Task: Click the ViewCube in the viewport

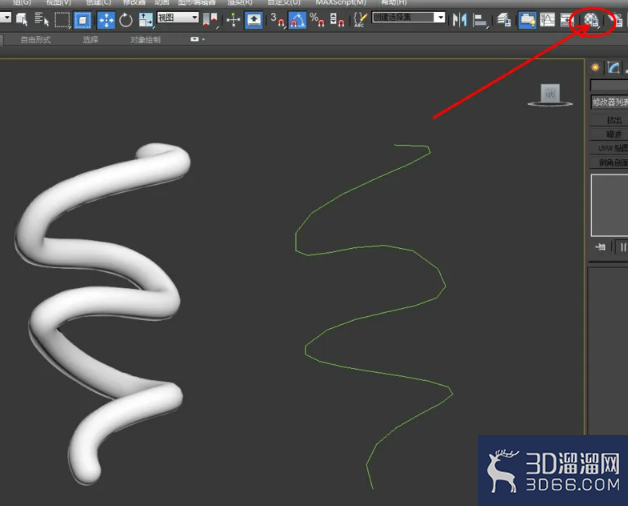Action: point(550,95)
